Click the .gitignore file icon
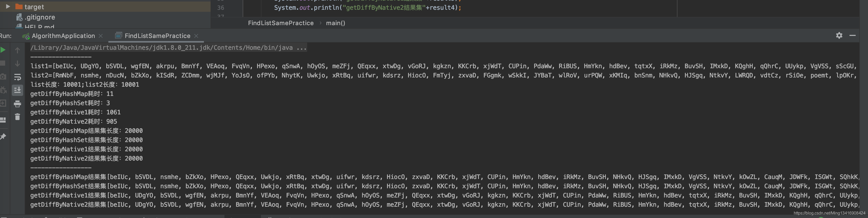The image size is (868, 218). [19, 17]
